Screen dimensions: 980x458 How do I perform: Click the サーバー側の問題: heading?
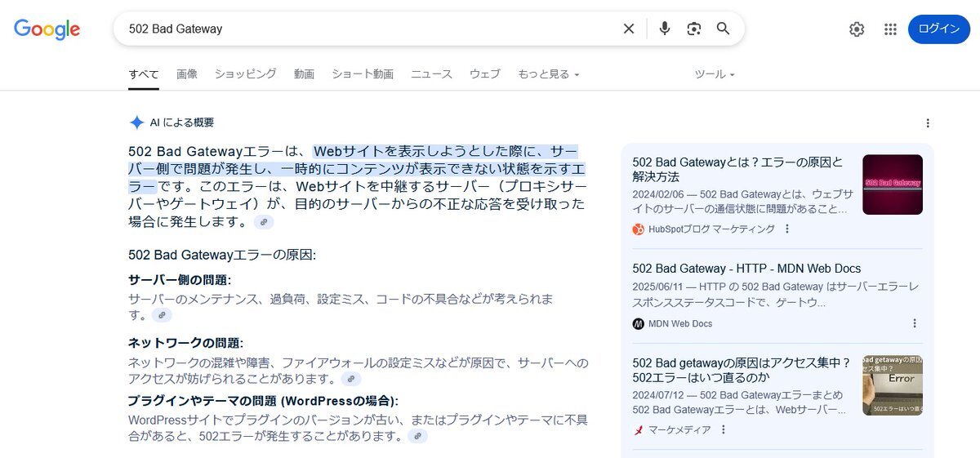point(180,280)
